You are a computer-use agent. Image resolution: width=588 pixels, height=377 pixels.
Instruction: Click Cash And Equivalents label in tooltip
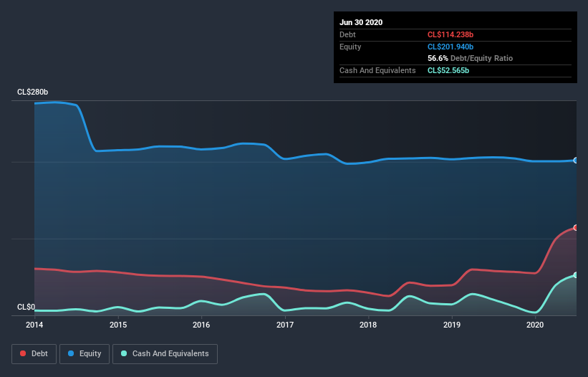click(377, 70)
